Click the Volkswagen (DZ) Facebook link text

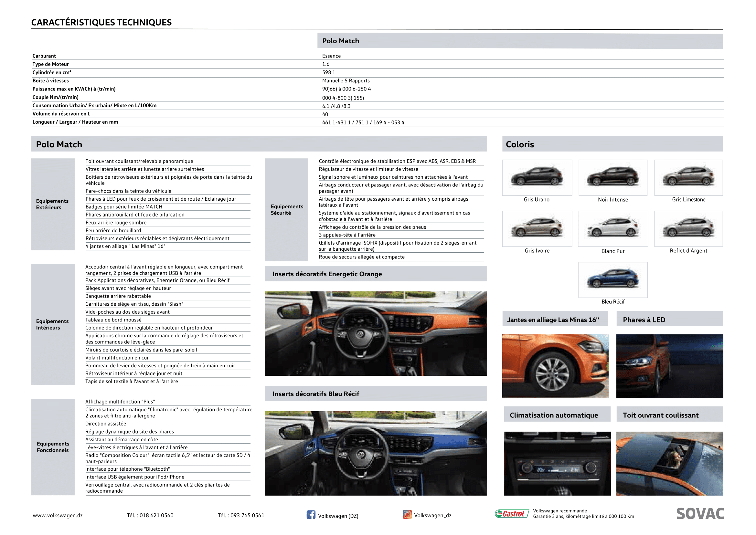click(x=338, y=516)
